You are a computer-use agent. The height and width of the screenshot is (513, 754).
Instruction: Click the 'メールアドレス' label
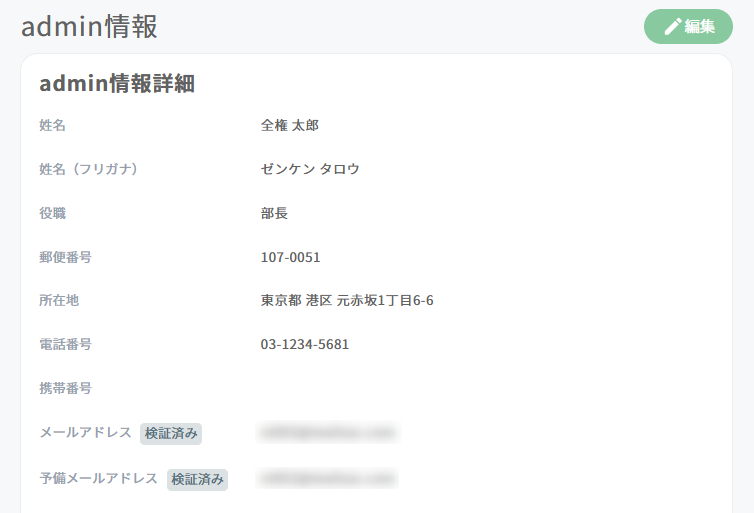pyautogui.click(x=86, y=432)
